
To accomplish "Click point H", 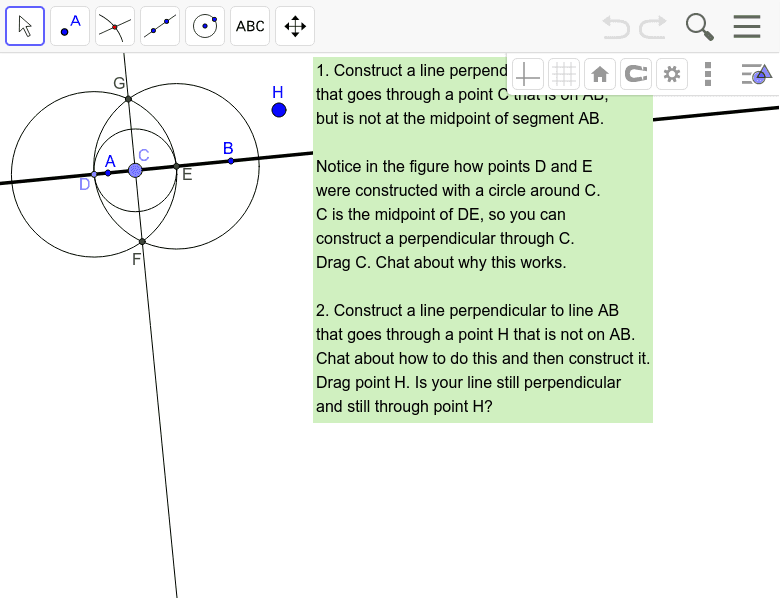I will 279,110.
